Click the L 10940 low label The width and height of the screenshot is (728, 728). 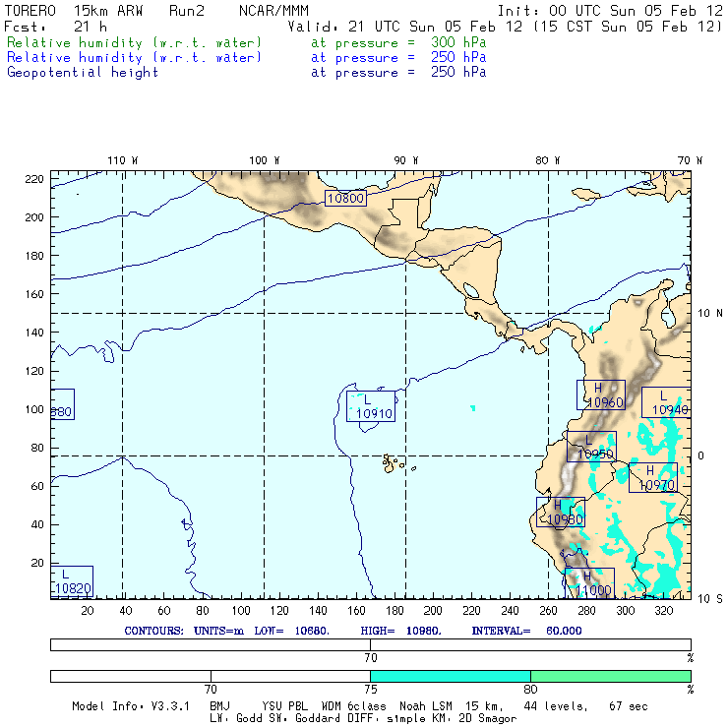(666, 402)
